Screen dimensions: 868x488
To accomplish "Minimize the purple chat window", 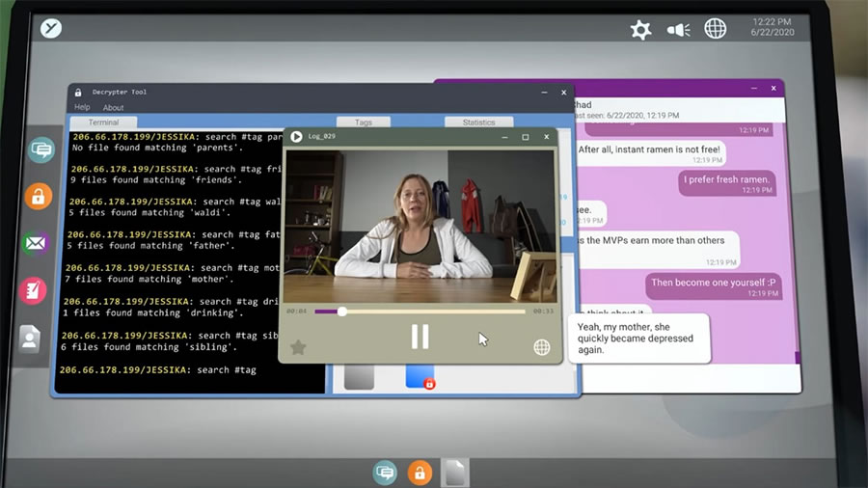I will (754, 88).
